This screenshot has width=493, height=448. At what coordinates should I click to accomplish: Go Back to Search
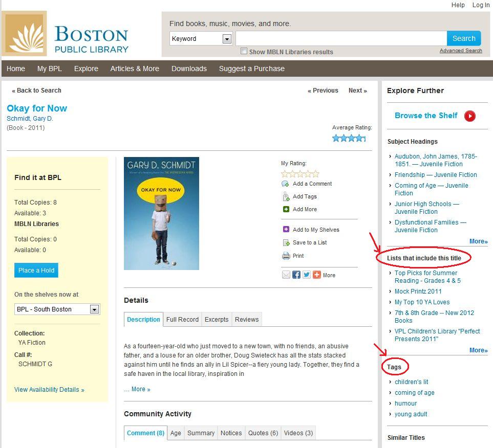[x=36, y=91]
